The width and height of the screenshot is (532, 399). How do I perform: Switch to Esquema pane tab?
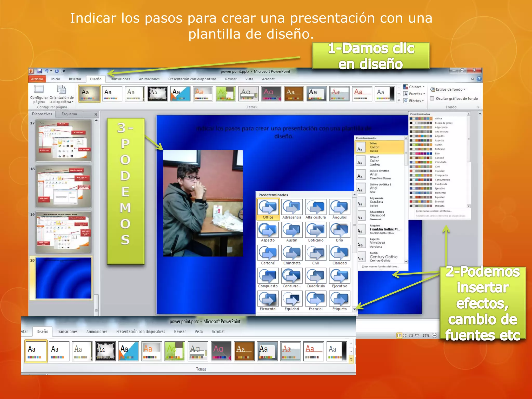(x=69, y=114)
